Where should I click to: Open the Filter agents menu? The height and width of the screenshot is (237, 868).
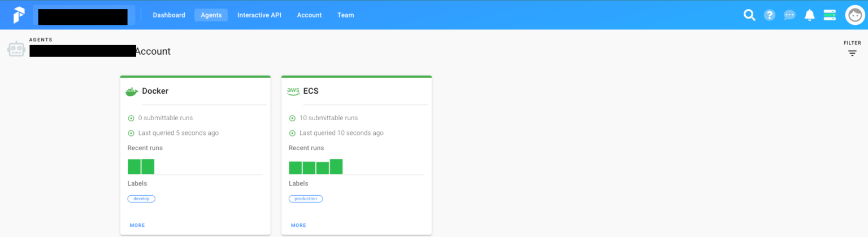click(x=852, y=49)
